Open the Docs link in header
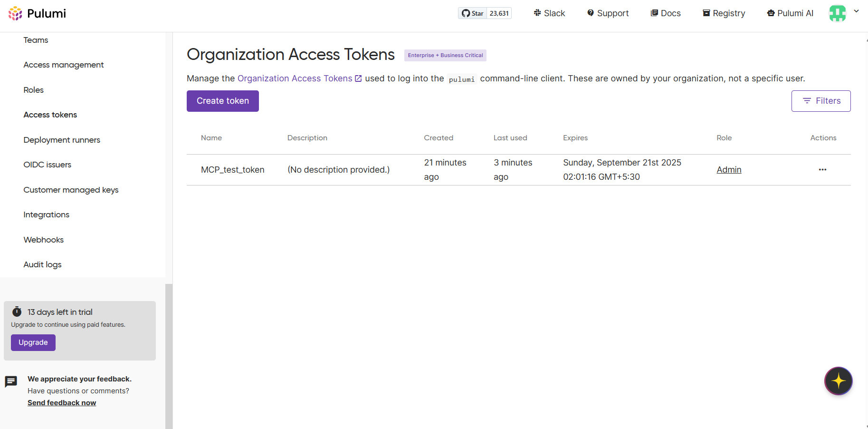The width and height of the screenshot is (868, 429). coord(666,13)
